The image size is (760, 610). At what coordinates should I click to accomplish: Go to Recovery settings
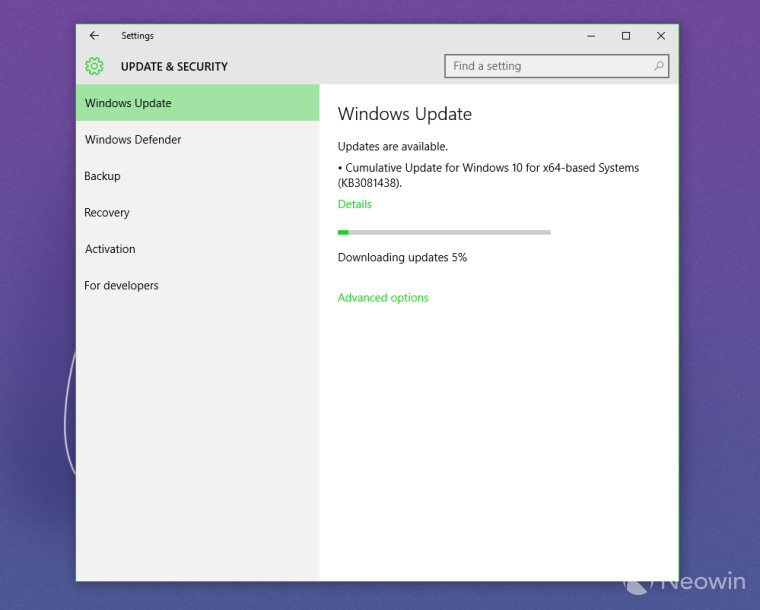(x=198, y=212)
